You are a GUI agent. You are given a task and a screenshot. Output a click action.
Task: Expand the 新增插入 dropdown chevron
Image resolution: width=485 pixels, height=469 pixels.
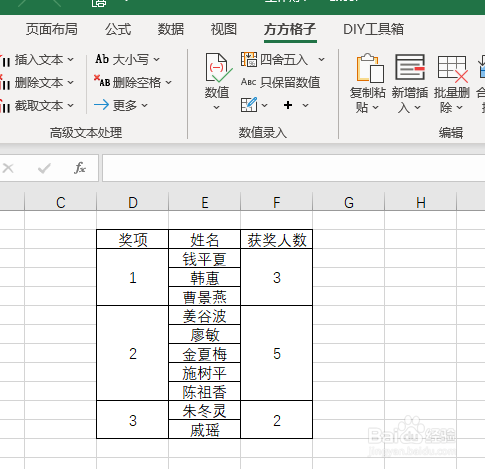(417, 107)
